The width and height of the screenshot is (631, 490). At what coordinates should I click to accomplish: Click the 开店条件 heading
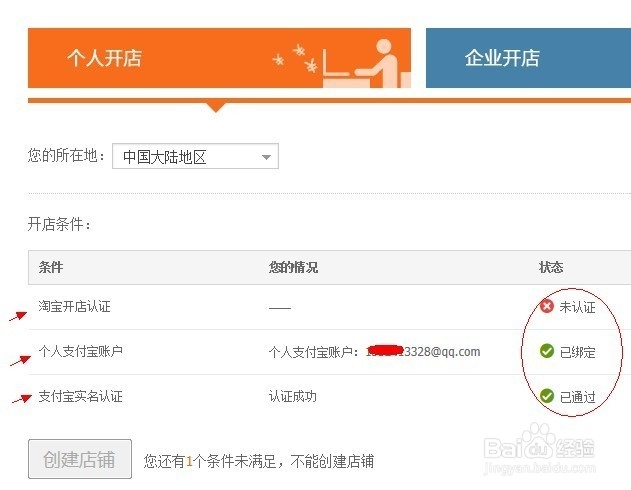pos(60,224)
